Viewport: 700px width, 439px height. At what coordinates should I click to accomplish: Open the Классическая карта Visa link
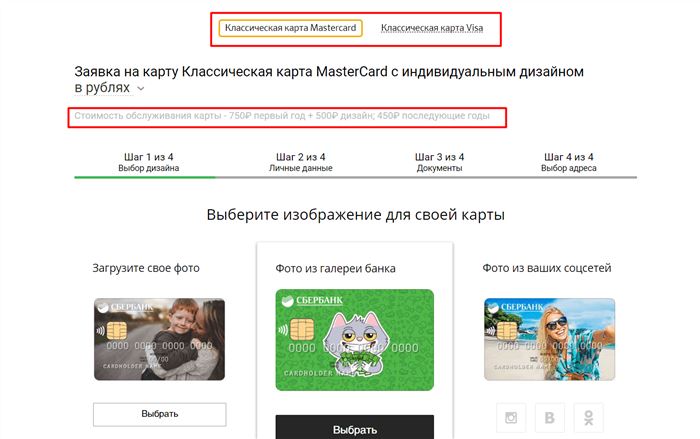tap(432, 28)
